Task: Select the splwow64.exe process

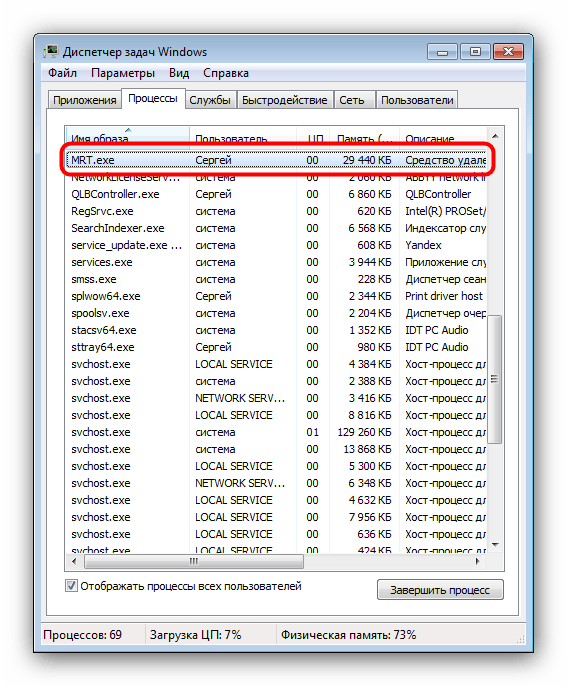Action: click(x=276, y=296)
